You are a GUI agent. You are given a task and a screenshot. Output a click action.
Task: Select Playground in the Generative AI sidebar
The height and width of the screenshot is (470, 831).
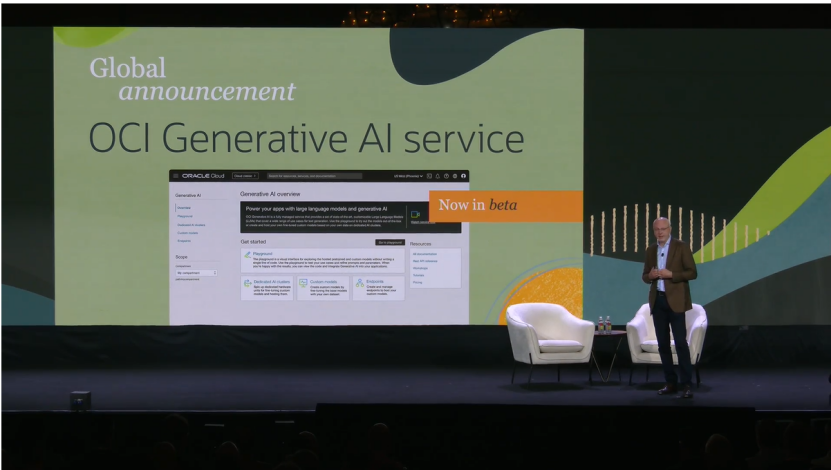click(185, 216)
